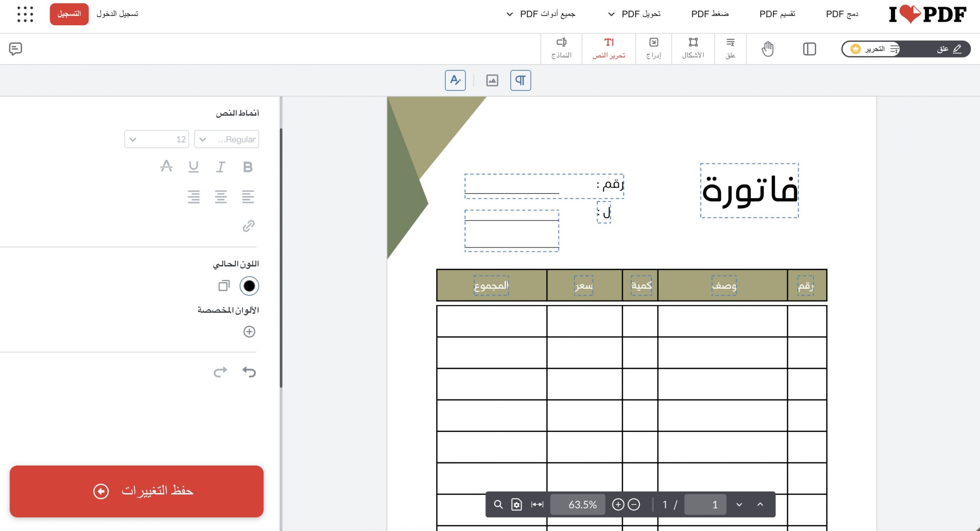Align text to the left

point(248,197)
